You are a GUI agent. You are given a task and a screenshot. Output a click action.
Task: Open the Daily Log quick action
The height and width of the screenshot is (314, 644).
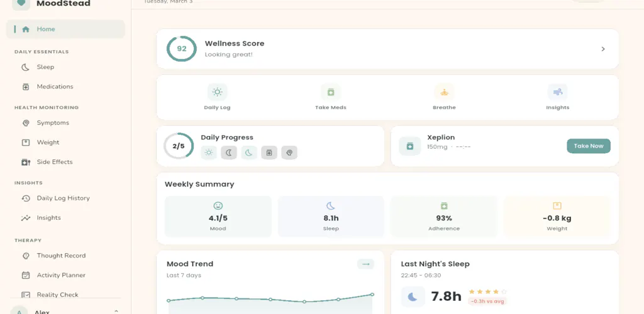[217, 97]
